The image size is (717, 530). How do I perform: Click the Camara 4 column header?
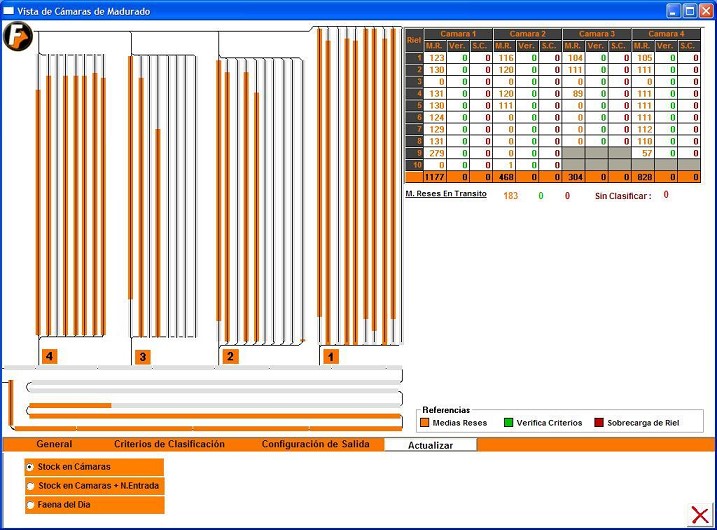[666, 34]
